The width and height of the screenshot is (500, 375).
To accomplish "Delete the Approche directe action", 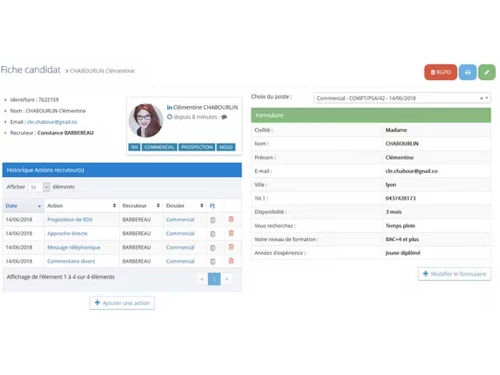I will point(231,233).
